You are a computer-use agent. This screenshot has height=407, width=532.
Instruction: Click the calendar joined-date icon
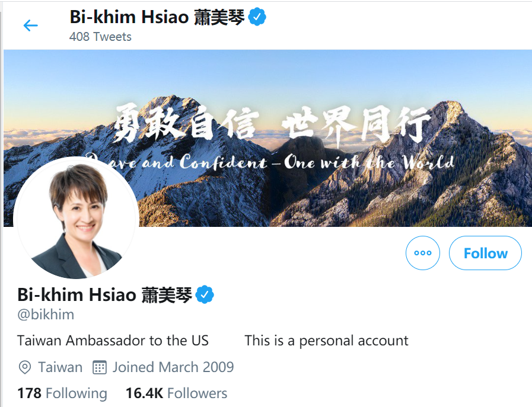click(100, 367)
